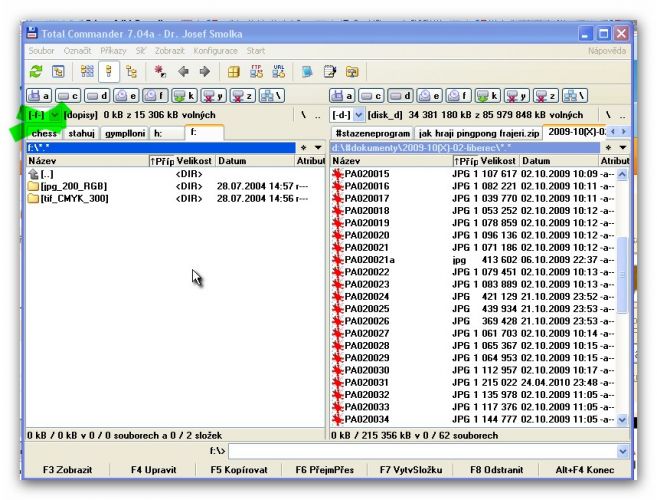Image resolution: width=657 pixels, height=500 pixels.
Task: Click the green Refresh (reread source) toolbar icon
Action: 36,72
